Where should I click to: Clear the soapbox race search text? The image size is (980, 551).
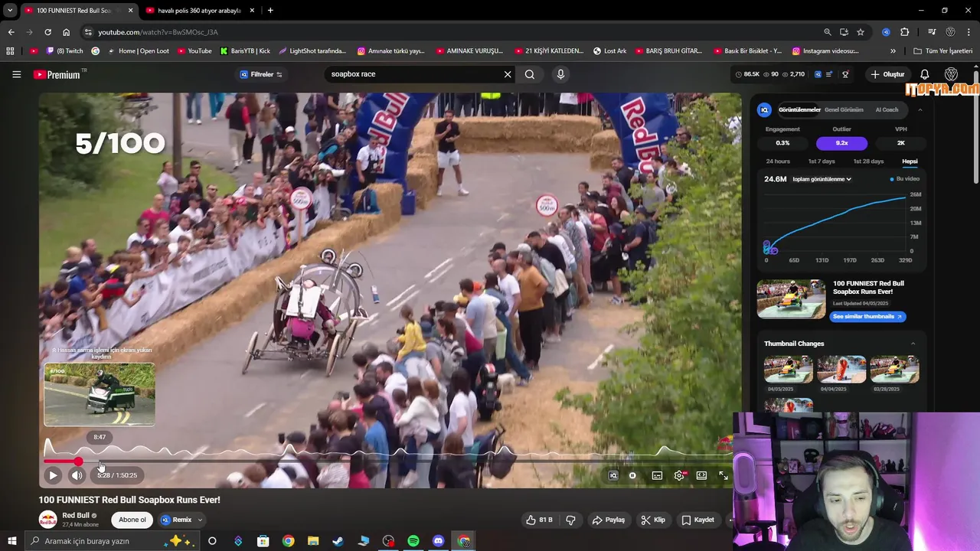click(x=507, y=74)
